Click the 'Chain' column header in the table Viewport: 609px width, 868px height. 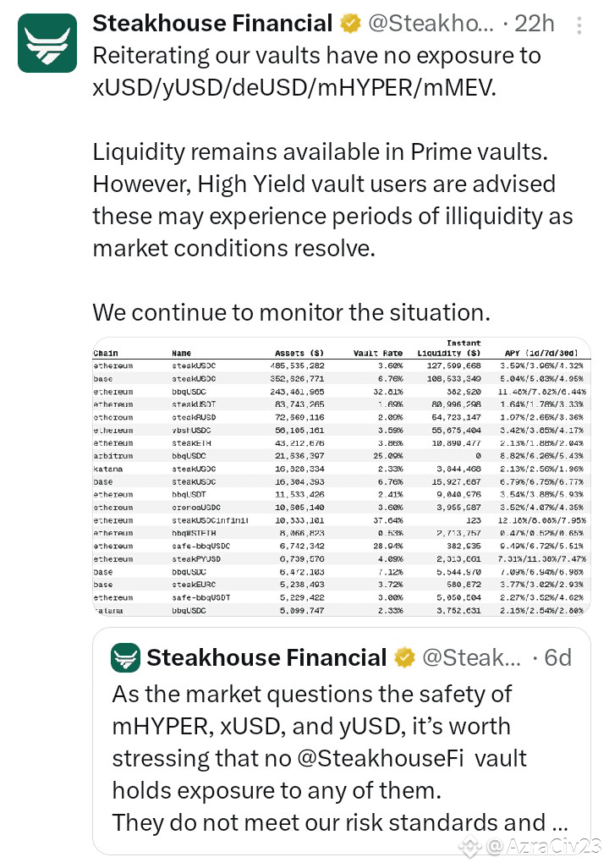(x=106, y=353)
